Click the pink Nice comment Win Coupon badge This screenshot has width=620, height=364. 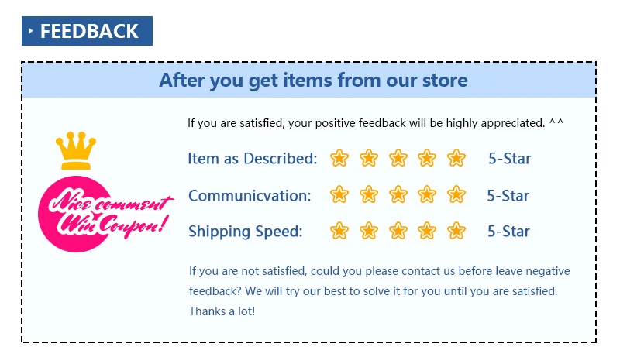(105, 214)
